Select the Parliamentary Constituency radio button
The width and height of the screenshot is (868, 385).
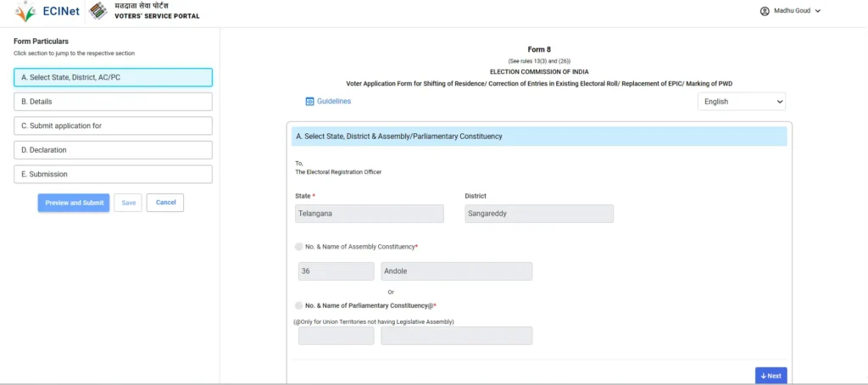click(299, 305)
